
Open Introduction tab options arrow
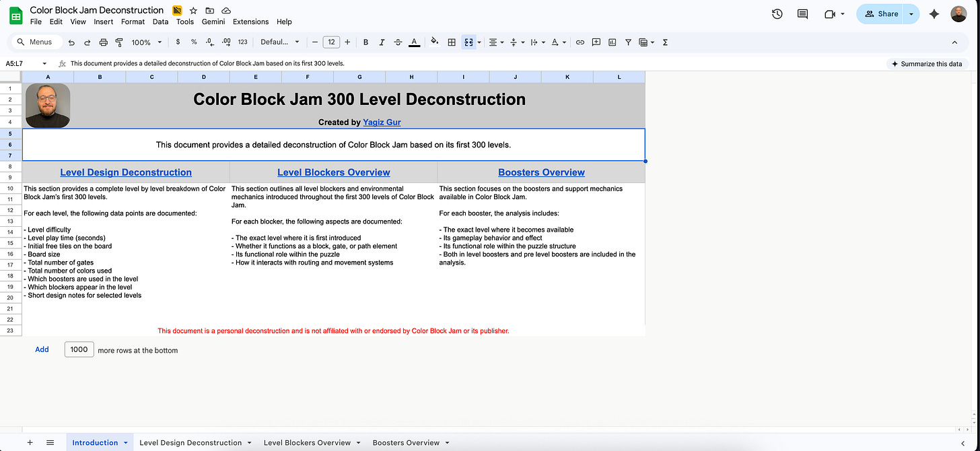pos(125,442)
